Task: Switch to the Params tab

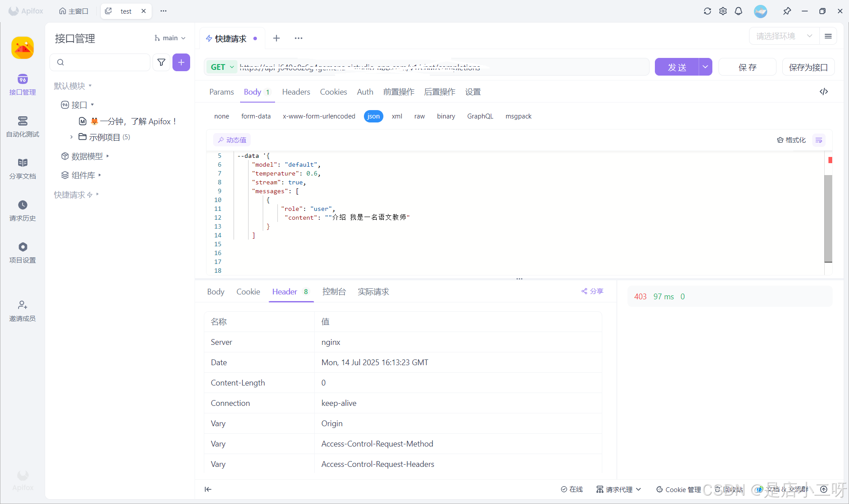Action: (222, 92)
